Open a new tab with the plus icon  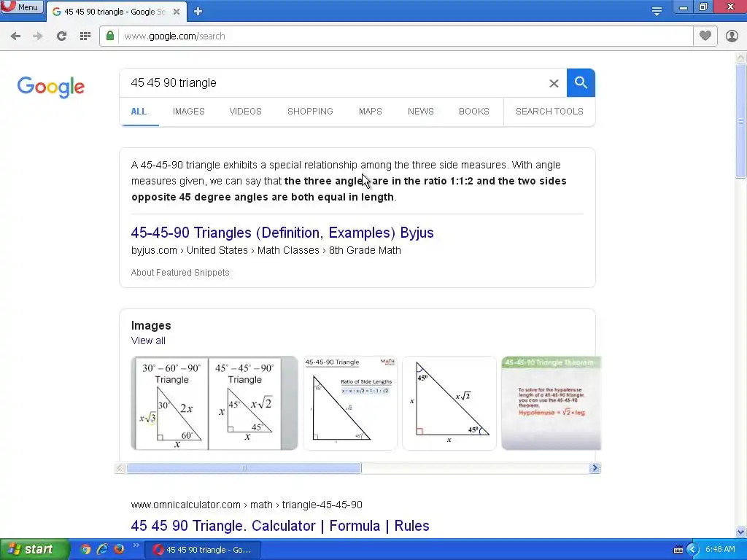click(x=198, y=12)
